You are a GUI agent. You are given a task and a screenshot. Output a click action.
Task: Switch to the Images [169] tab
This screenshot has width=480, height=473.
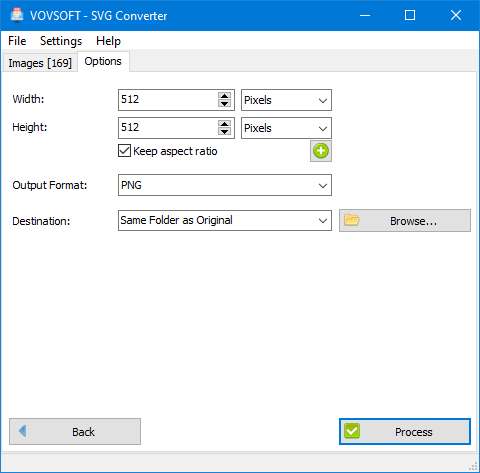tap(40, 63)
